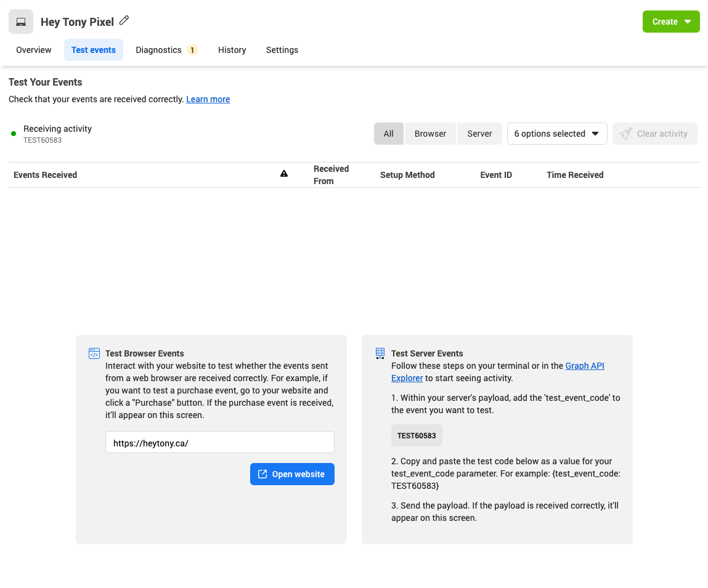This screenshot has height=588, width=708.
Task: Select the All events filter
Action: coord(388,134)
